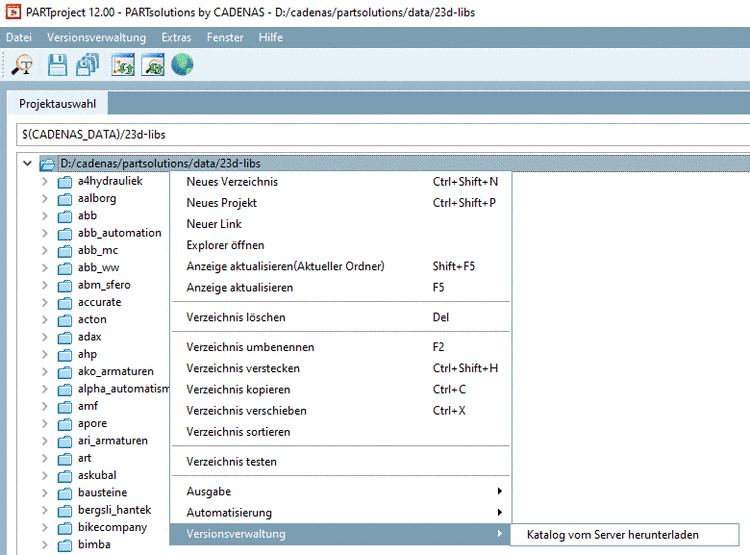The width and height of the screenshot is (750, 555).
Task: Click the second catalog sync toolbar icon
Action: pos(153,65)
